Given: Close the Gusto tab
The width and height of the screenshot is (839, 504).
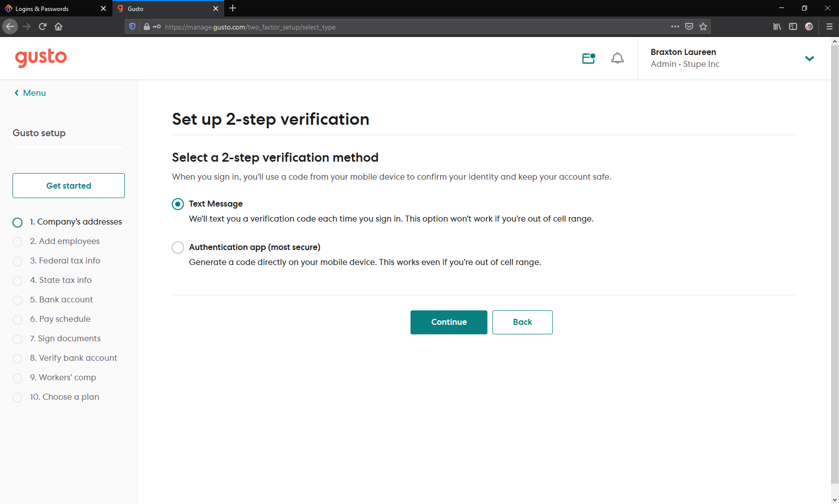Looking at the screenshot, I should 216,8.
